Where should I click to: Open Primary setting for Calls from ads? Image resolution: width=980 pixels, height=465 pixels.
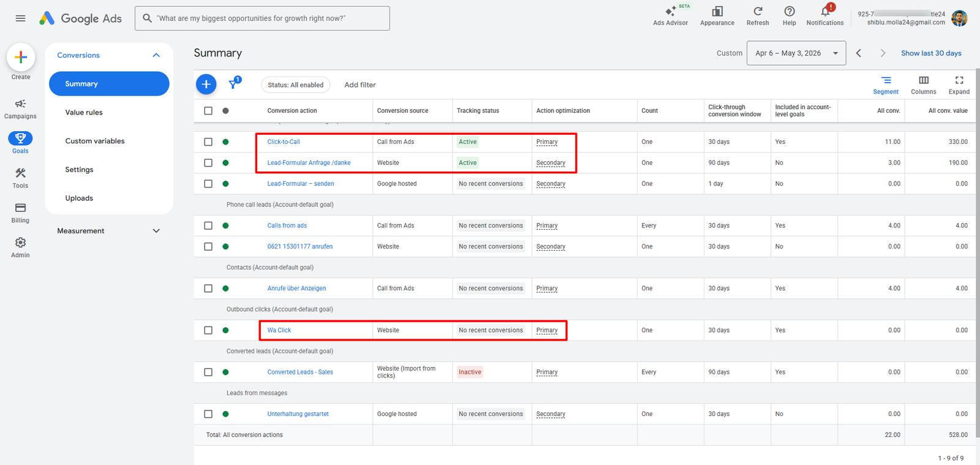547,225
